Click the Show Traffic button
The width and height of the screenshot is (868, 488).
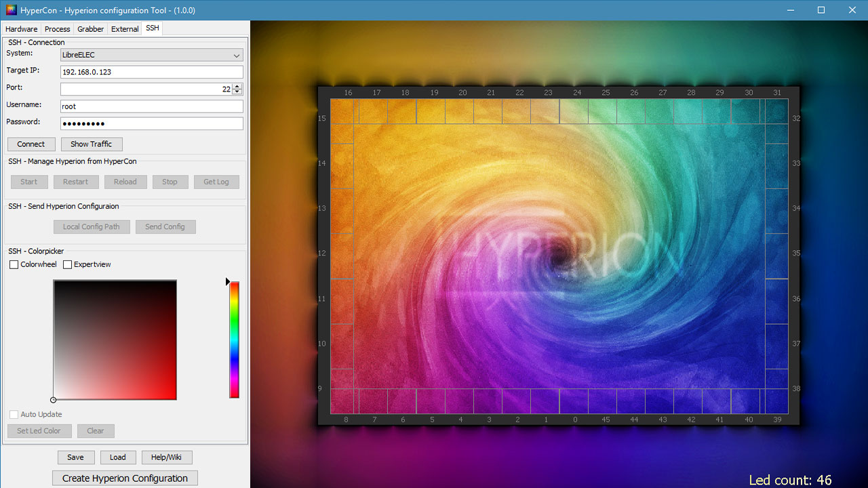pyautogui.click(x=92, y=144)
